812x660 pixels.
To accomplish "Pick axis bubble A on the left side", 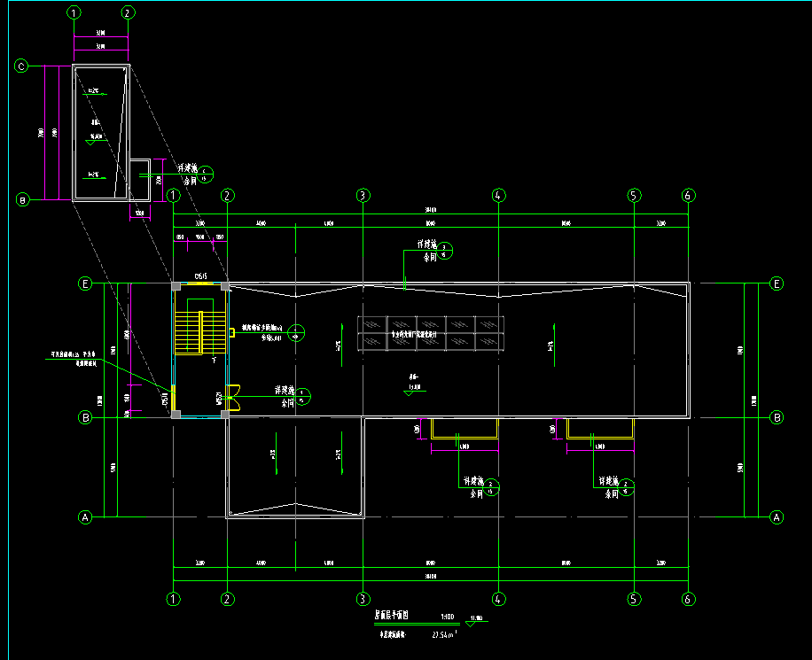I will click(x=86, y=516).
